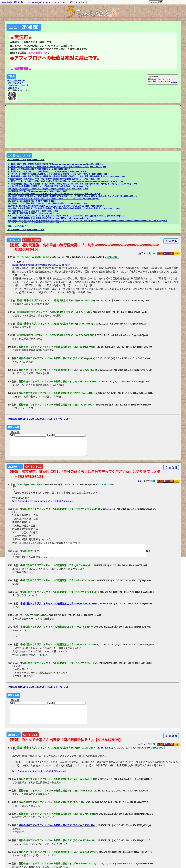Open 書き込む前に読んでね guide link

(x=16, y=81)
